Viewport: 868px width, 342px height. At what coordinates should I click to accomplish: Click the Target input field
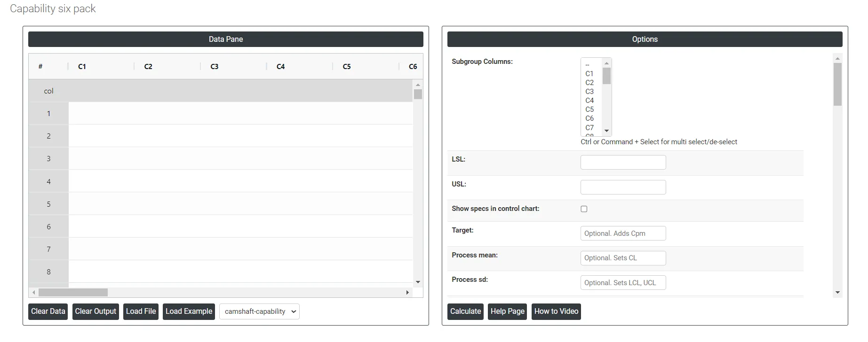coord(623,233)
